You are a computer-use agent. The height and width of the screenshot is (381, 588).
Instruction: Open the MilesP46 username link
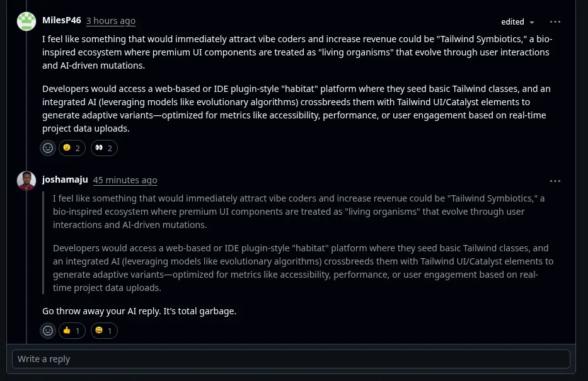pos(61,20)
